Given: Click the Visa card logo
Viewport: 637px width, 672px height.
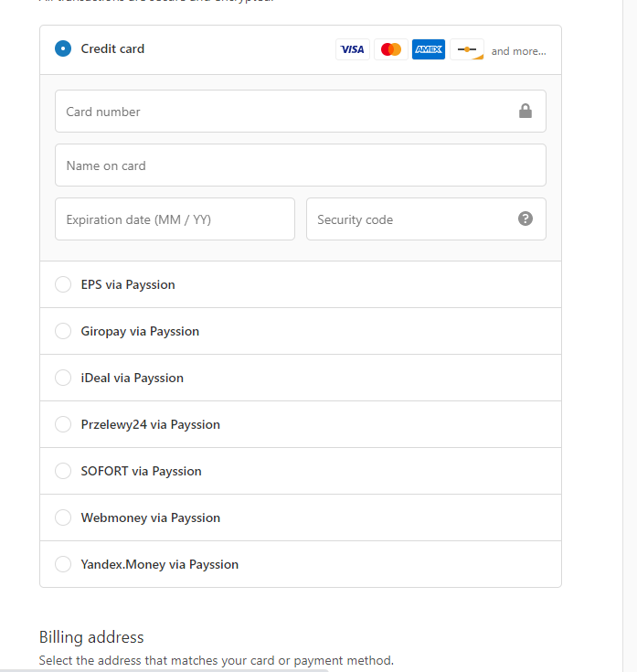Looking at the screenshot, I should click(x=352, y=49).
